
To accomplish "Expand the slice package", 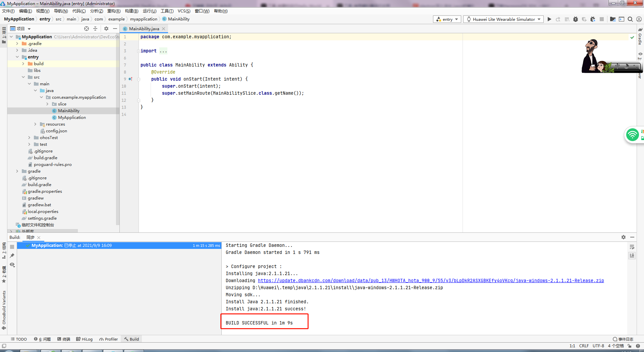I will click(x=47, y=104).
